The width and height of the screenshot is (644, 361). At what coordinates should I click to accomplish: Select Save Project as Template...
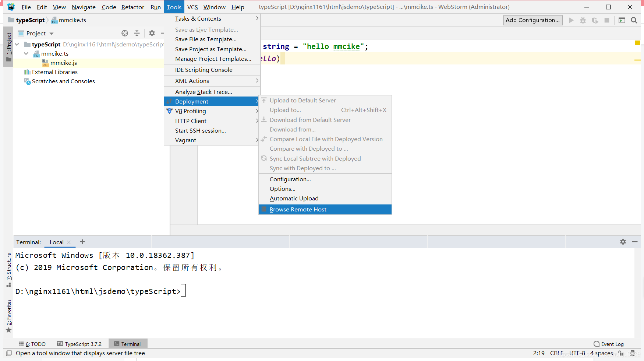pos(212,49)
